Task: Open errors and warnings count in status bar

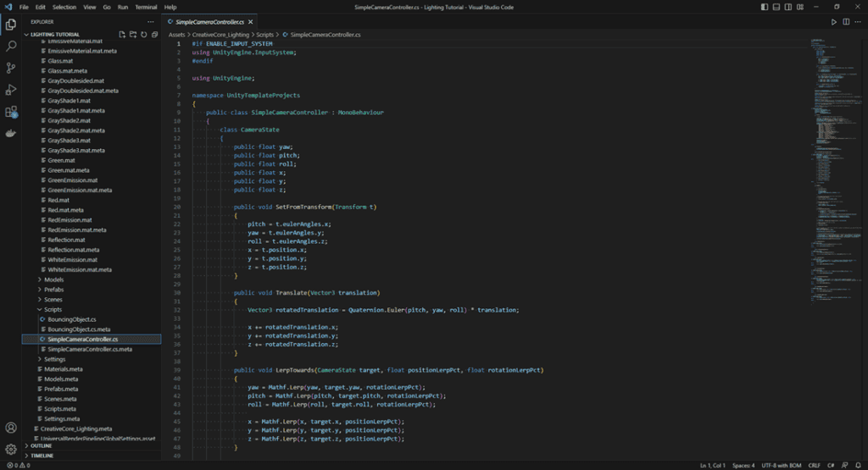Action: [x=19, y=466]
